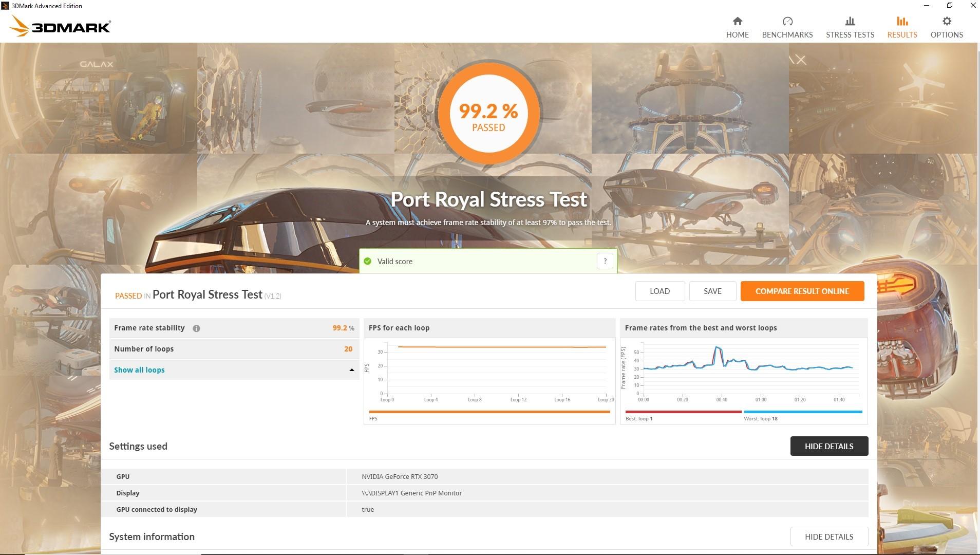Click the Show all loops arrow

(352, 370)
